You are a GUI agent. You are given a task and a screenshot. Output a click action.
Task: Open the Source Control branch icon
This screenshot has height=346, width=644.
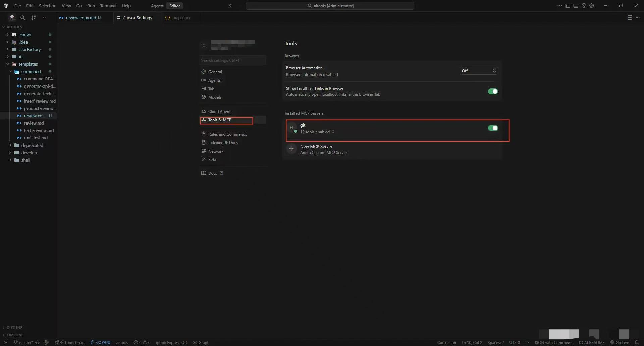tap(34, 18)
